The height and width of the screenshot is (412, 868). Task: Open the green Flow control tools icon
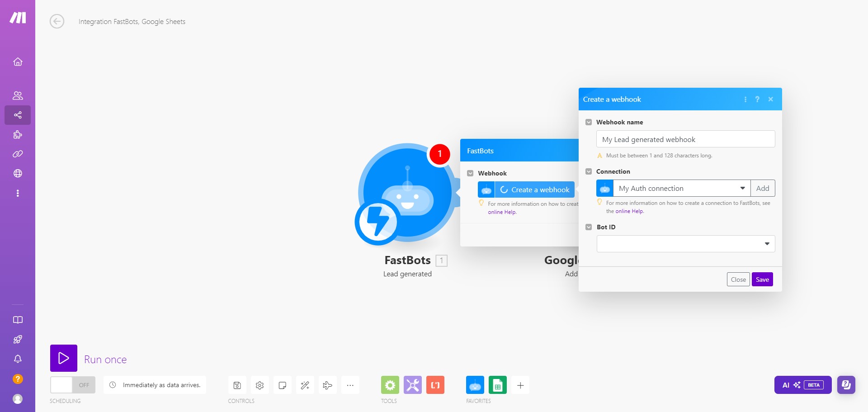[x=390, y=385]
